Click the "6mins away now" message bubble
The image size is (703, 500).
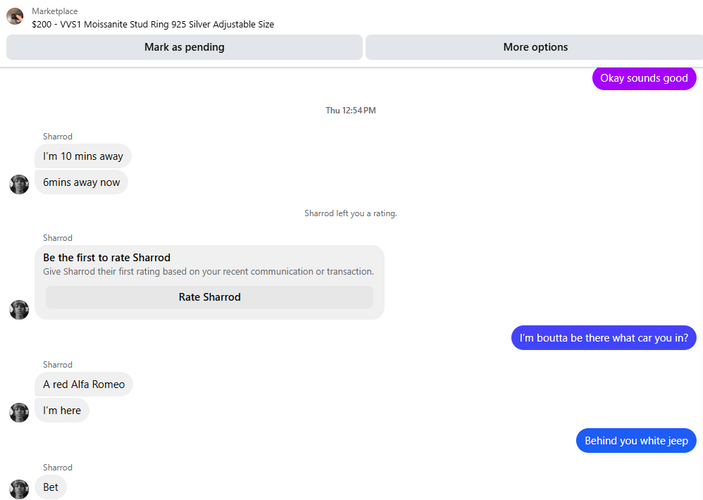[x=81, y=183]
